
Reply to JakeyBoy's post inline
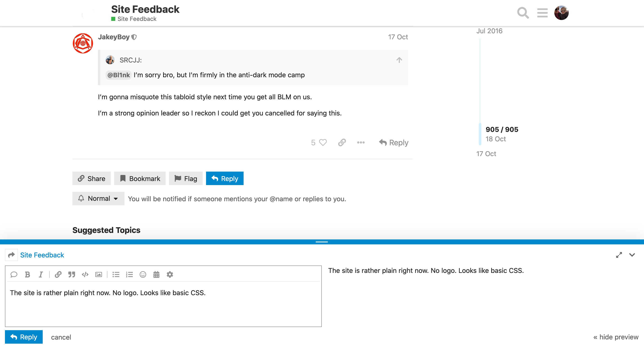pyautogui.click(x=393, y=143)
